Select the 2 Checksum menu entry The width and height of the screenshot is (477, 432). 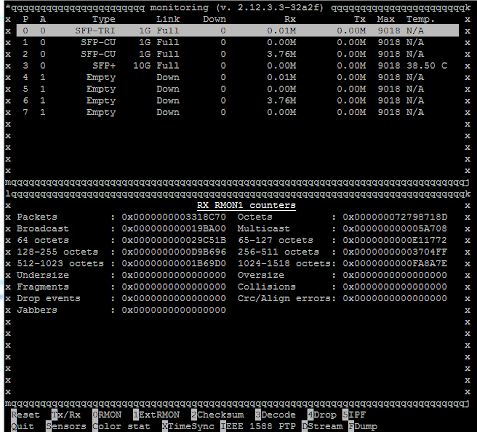(x=217, y=415)
